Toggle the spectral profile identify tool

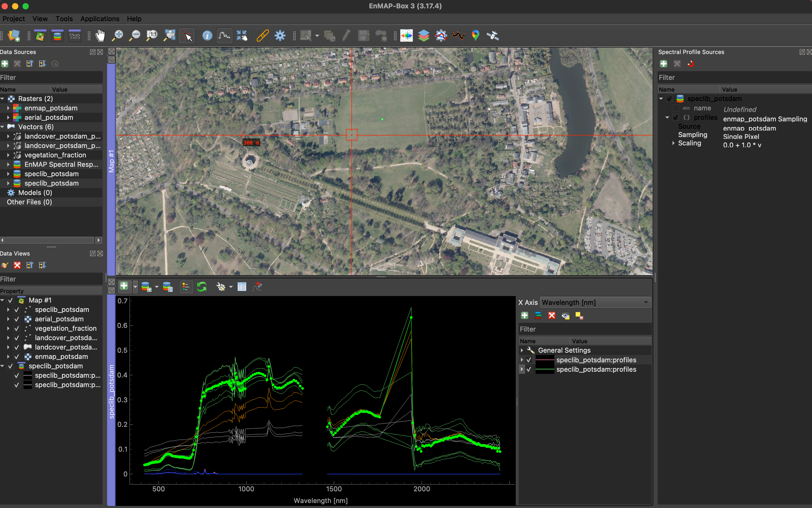(224, 35)
